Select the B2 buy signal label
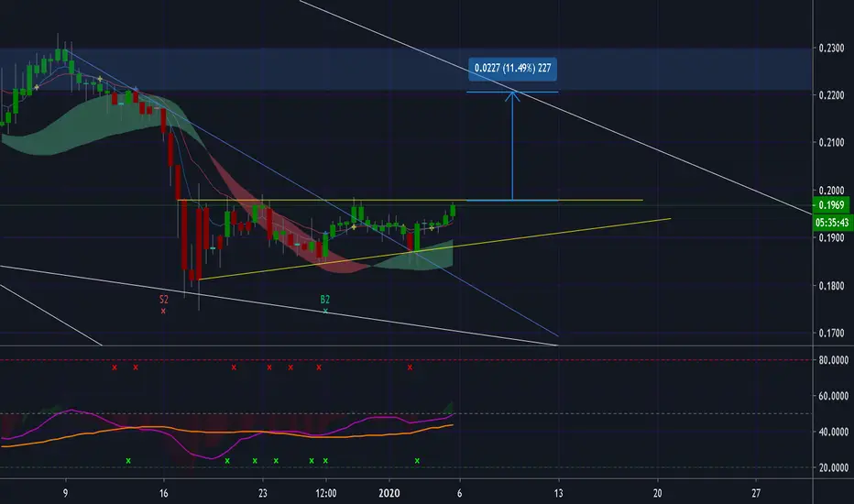This screenshot has height=504, width=854. (324, 300)
